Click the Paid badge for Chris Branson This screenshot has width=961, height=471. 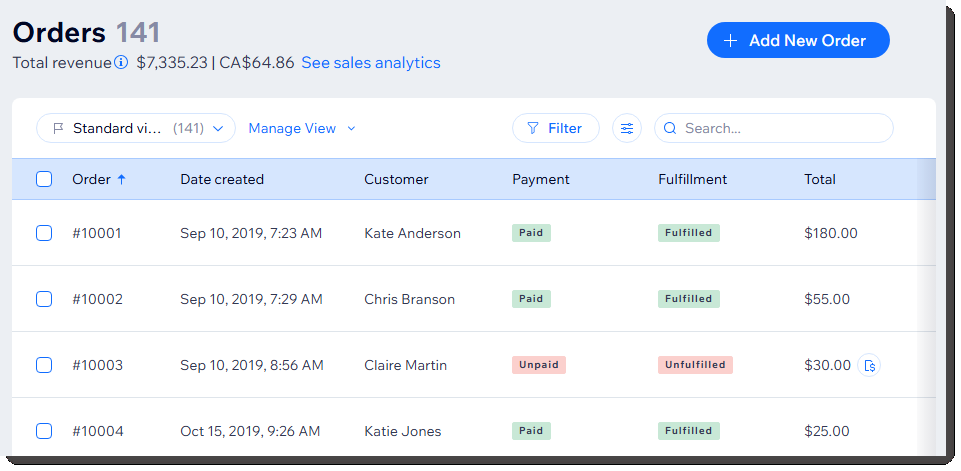click(x=531, y=299)
